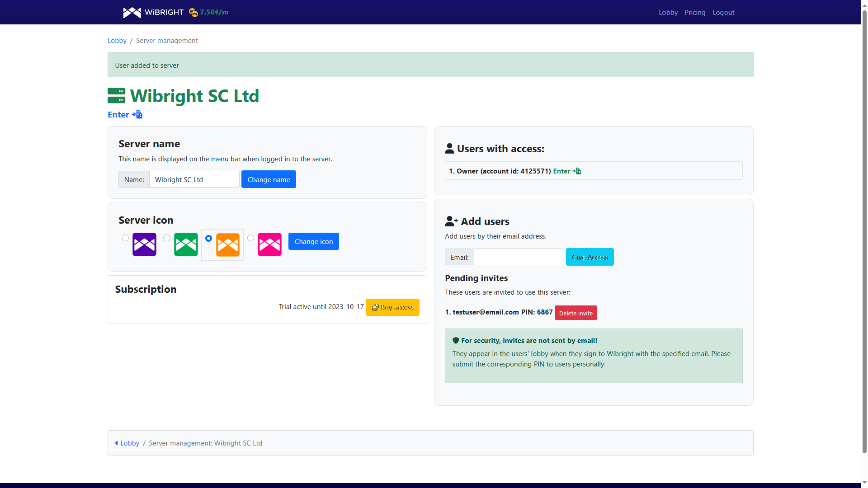Click the user silhouette icon by Users with access
The height and width of the screenshot is (488, 868).
tap(449, 149)
